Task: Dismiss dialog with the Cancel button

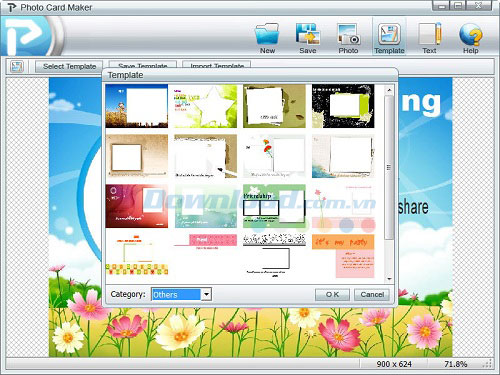Action: [x=372, y=294]
